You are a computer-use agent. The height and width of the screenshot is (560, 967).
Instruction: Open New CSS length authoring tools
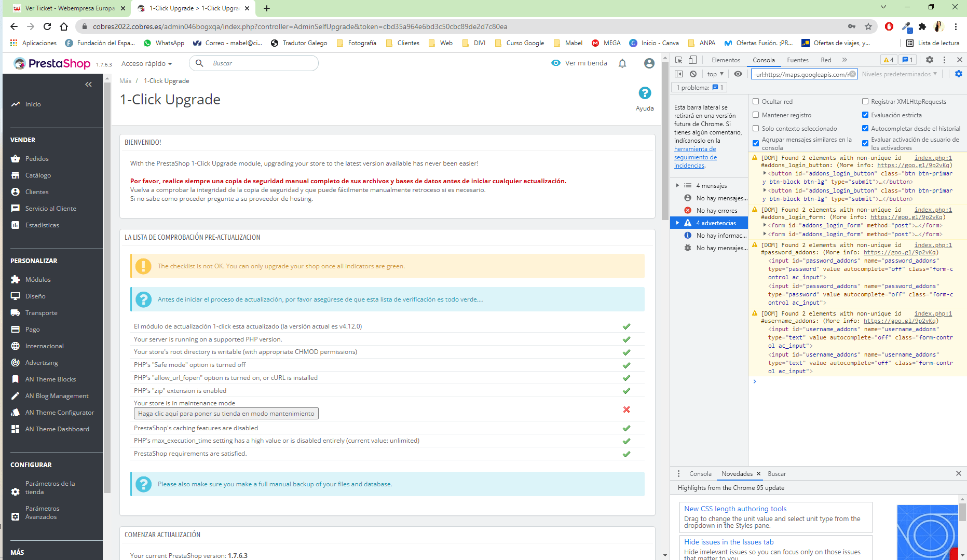pyautogui.click(x=735, y=509)
